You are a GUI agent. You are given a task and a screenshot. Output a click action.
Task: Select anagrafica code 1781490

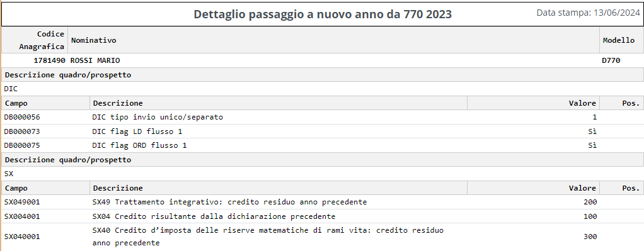(49, 60)
